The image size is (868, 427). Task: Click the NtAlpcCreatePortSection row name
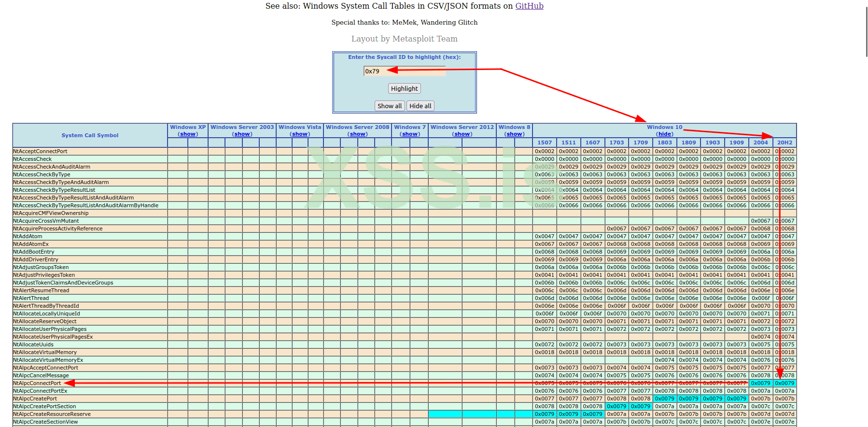tap(44, 406)
